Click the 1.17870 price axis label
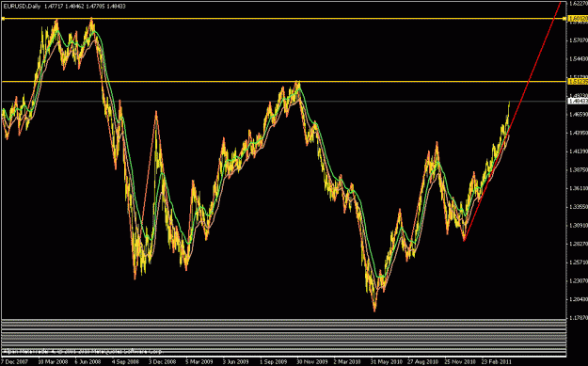588x366 pixels. pyautogui.click(x=579, y=318)
